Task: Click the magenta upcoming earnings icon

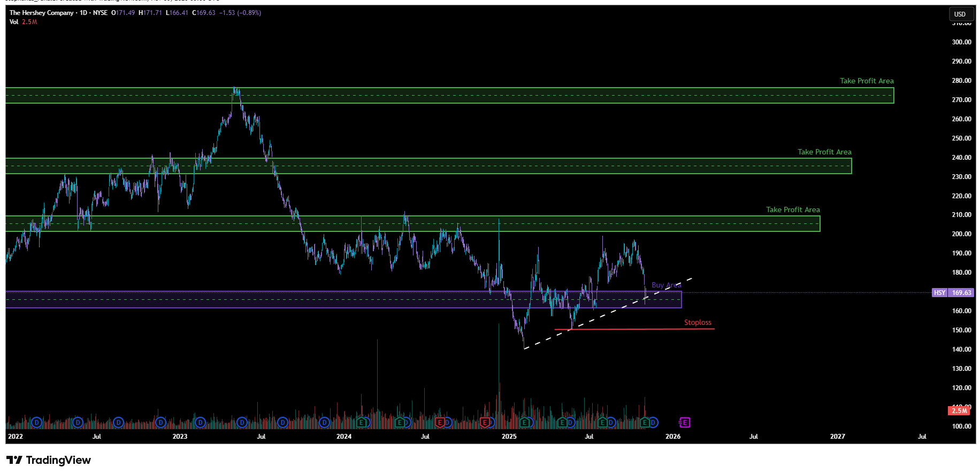Action: [x=685, y=423]
